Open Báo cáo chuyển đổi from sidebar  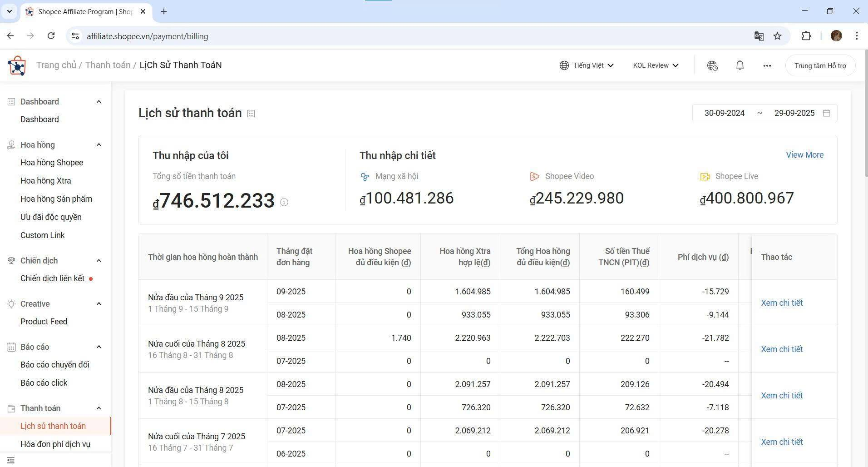[54, 365]
